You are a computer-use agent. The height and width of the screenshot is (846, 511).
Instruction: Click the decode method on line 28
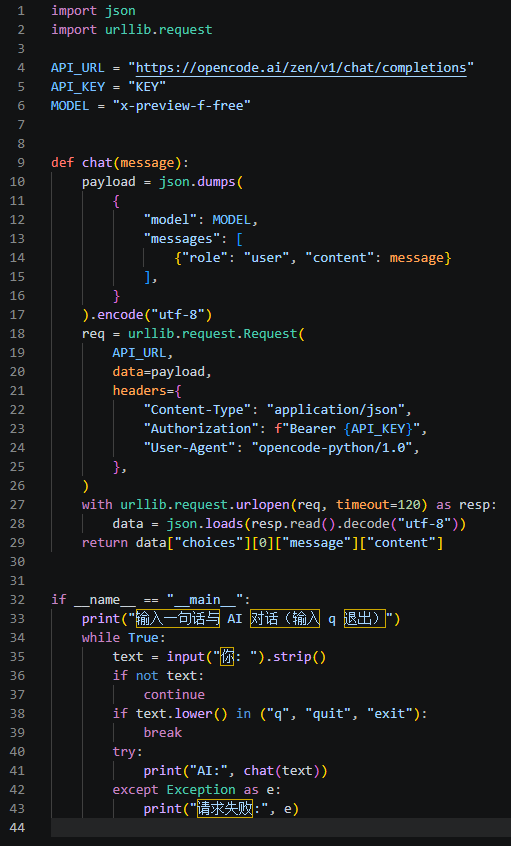pos(366,523)
